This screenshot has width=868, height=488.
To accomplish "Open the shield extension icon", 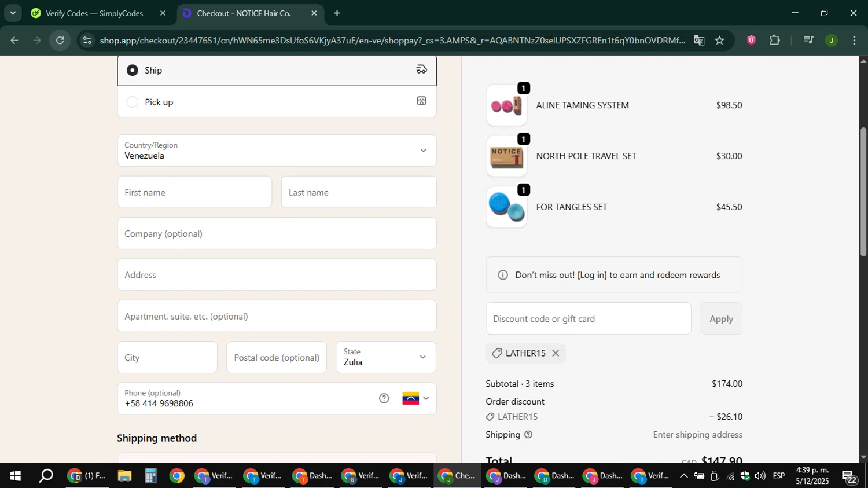I will [751, 40].
